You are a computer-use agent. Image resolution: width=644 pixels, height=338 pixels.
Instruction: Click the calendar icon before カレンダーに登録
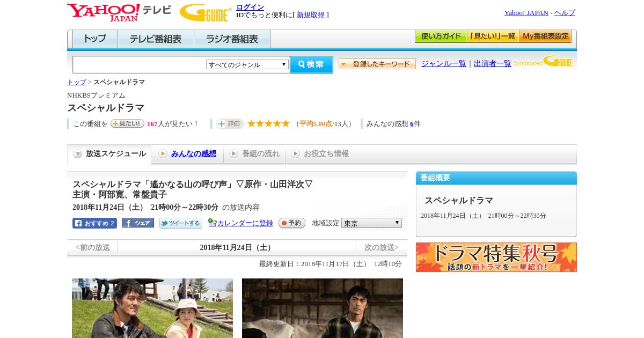tap(213, 223)
